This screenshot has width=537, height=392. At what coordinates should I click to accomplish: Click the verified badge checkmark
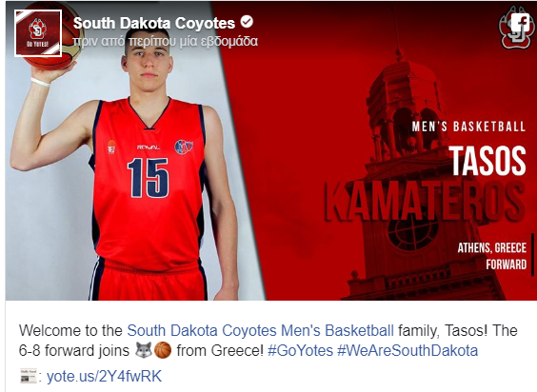pyautogui.click(x=247, y=22)
